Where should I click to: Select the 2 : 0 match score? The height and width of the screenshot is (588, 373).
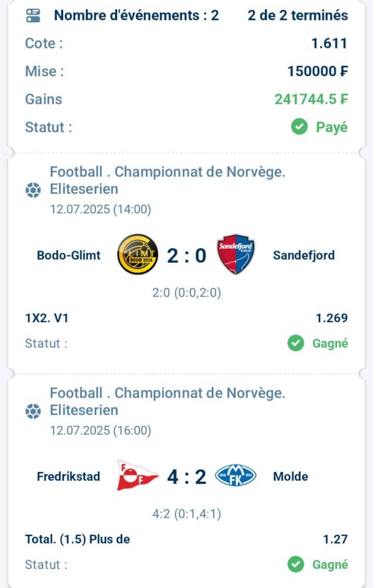187,256
